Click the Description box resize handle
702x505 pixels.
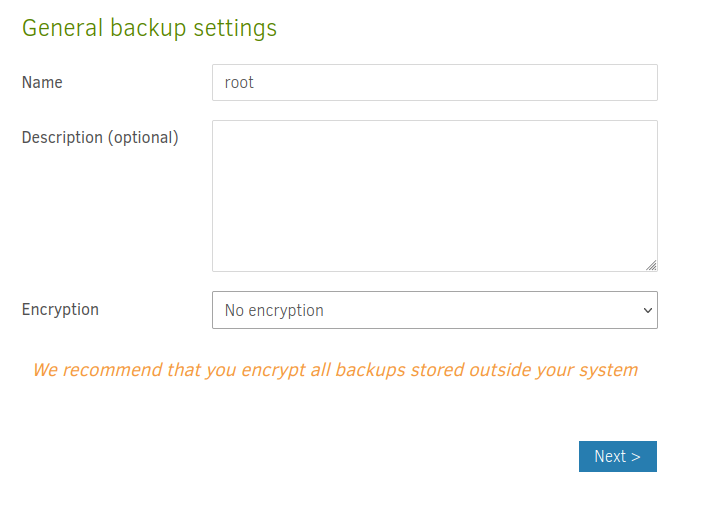[651, 265]
